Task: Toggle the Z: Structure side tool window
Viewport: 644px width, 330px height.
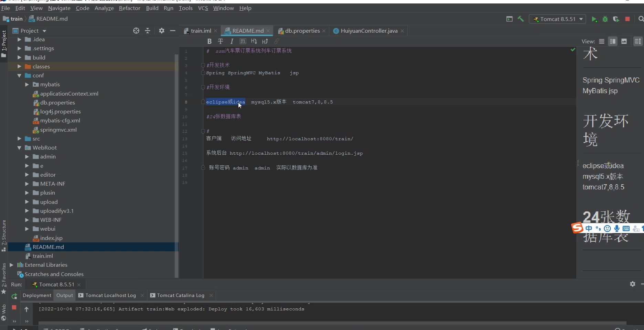Action: click(x=4, y=236)
